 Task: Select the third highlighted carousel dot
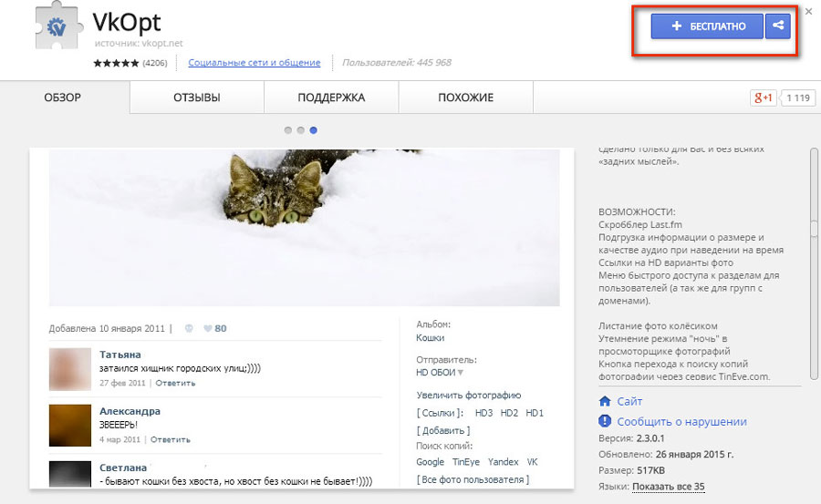tap(314, 130)
